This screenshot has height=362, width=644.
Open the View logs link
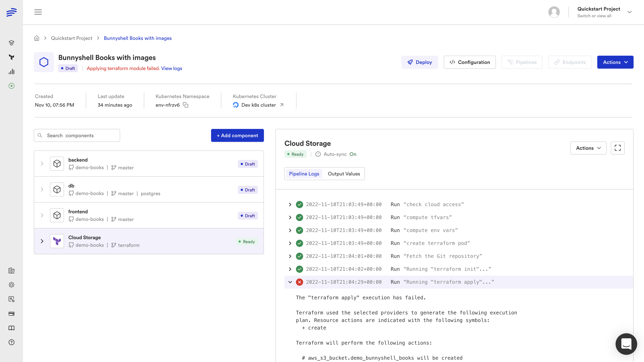172,68
